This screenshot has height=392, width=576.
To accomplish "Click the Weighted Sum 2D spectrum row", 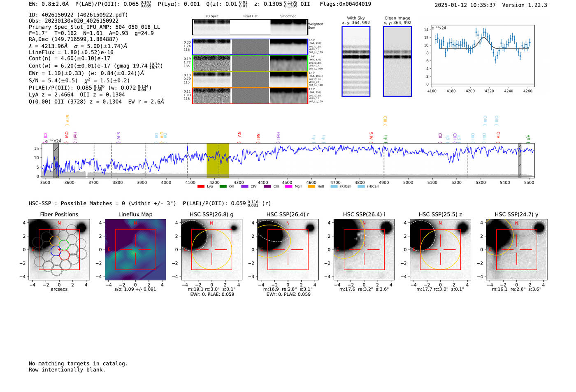I will [x=250, y=27].
